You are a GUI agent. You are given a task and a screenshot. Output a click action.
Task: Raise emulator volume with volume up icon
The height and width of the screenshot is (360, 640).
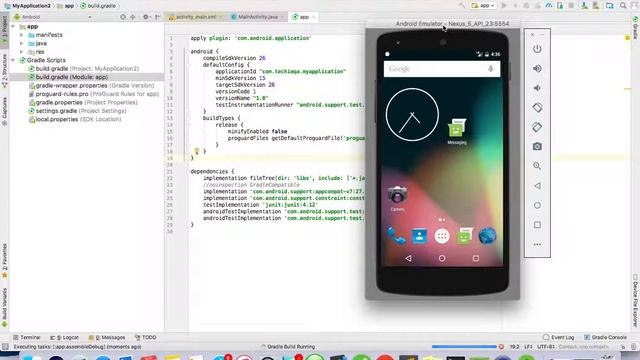pos(537,69)
